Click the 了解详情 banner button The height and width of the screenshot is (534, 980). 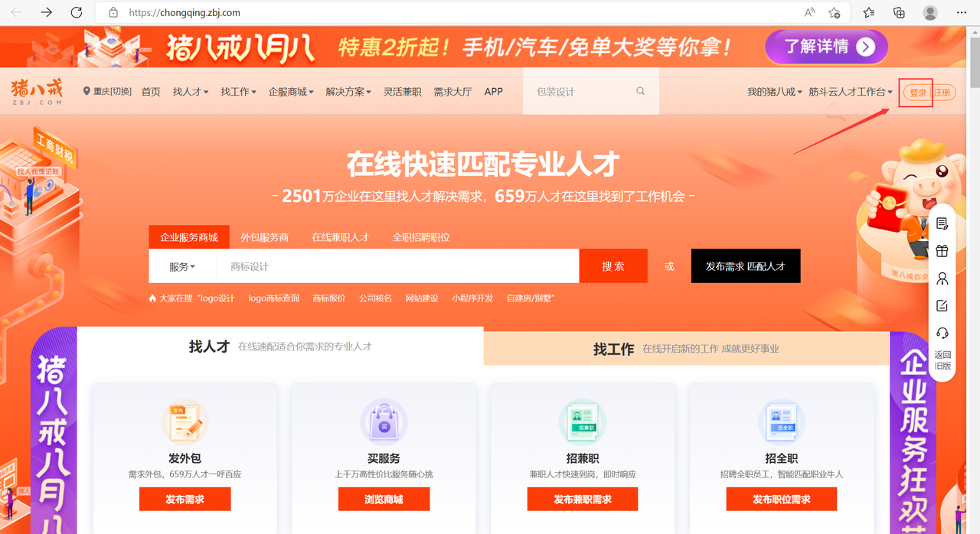tap(827, 47)
